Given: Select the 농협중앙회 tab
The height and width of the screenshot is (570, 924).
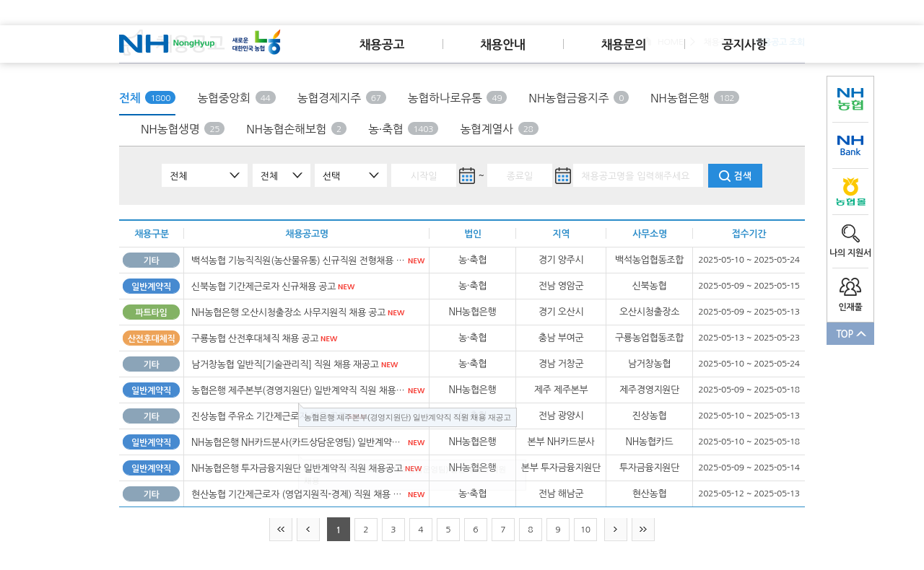Looking at the screenshot, I should pos(236,98).
